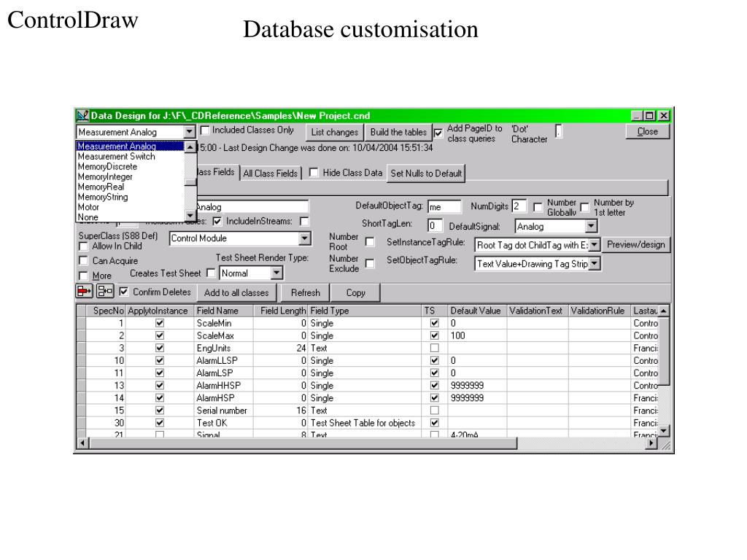The width and height of the screenshot is (747, 560).
Task: Click Build the tables button
Action: pyautogui.click(x=398, y=133)
